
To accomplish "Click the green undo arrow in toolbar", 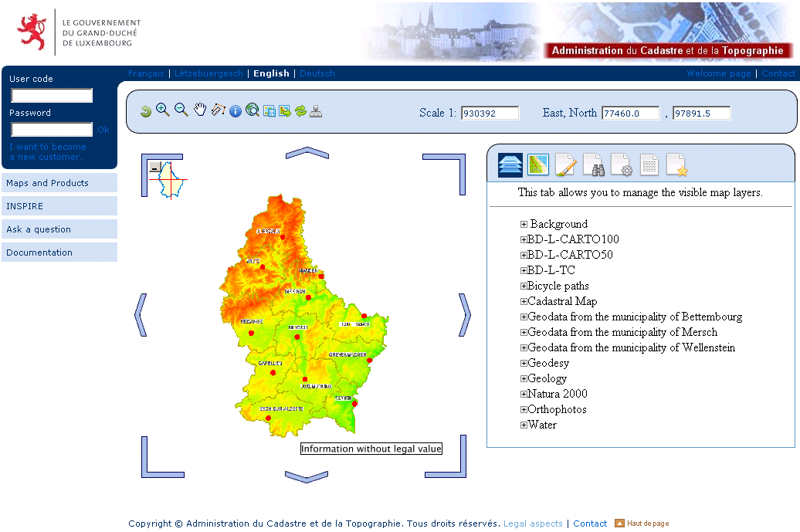I will 145,111.
